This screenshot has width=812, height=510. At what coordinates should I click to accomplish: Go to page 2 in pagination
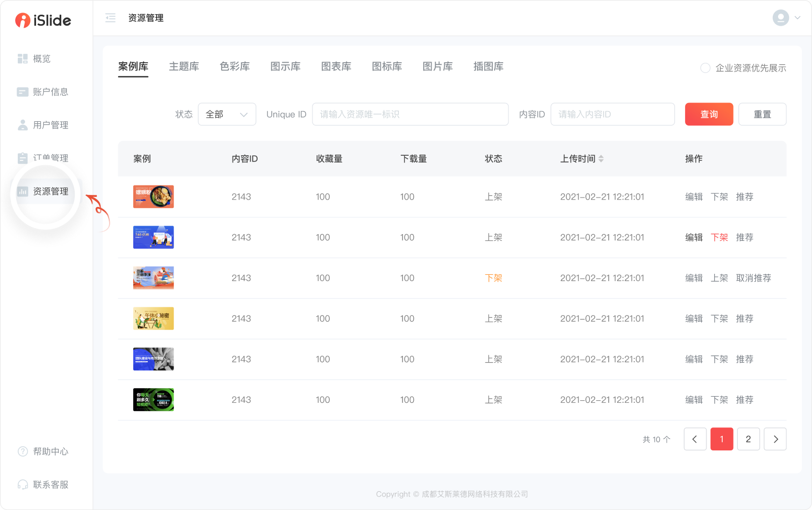click(748, 439)
